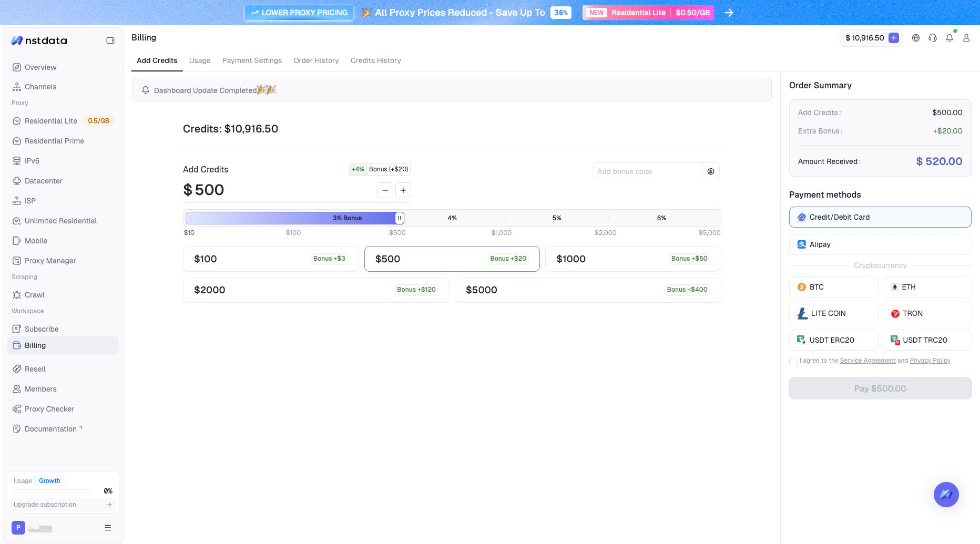980x544 pixels.
Task: Click the 5% bonus segment of slider
Action: click(557, 218)
